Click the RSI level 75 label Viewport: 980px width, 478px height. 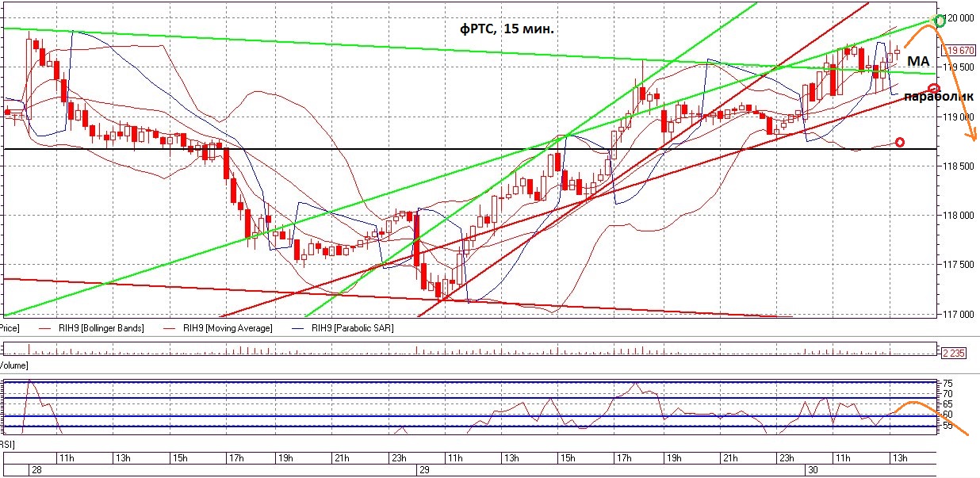947,383
